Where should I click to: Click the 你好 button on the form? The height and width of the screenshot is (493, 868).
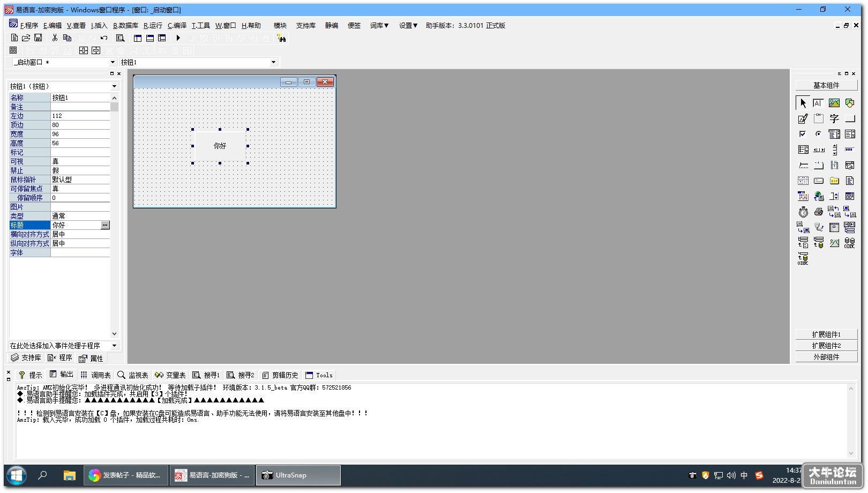(x=220, y=146)
